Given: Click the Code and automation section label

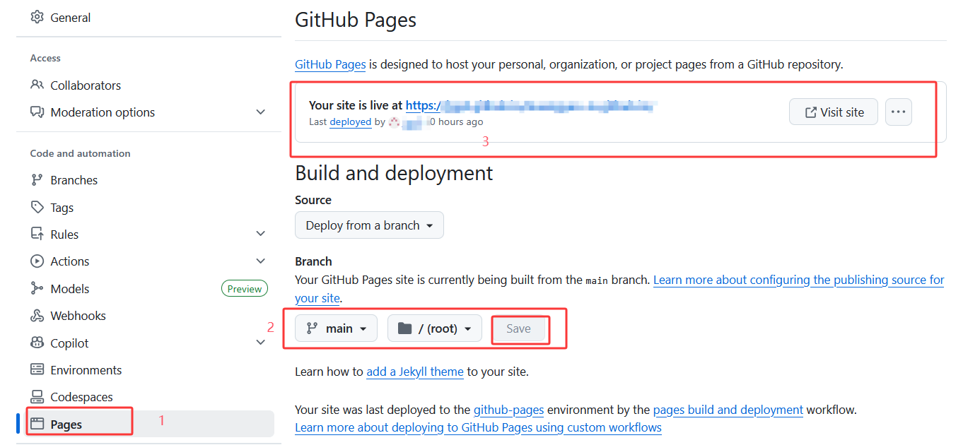Looking at the screenshot, I should [80, 153].
